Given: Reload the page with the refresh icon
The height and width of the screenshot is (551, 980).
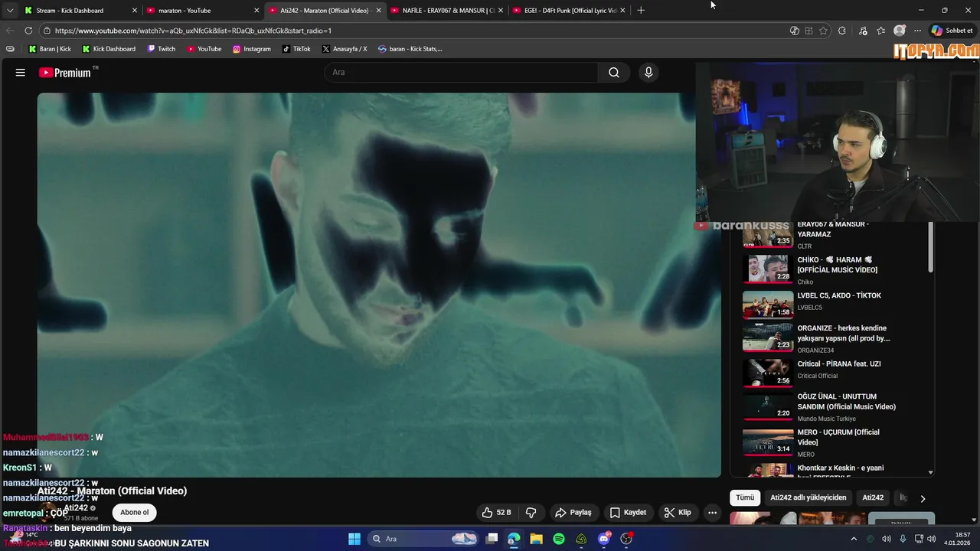Looking at the screenshot, I should tap(28, 31).
